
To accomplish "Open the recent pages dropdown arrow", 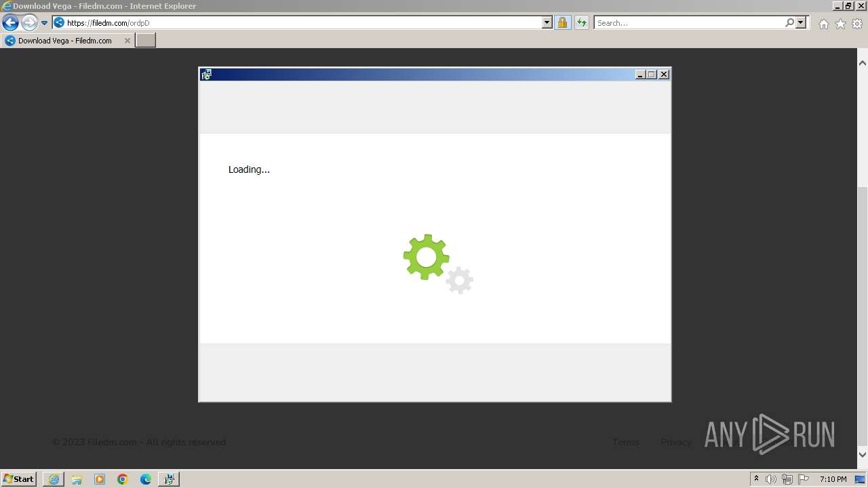I will click(x=45, y=23).
